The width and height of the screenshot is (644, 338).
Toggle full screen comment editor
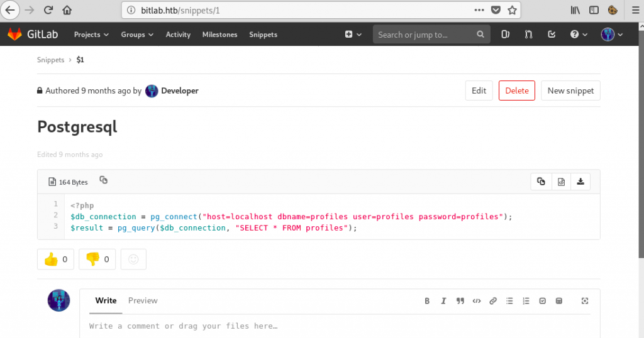coord(585,301)
